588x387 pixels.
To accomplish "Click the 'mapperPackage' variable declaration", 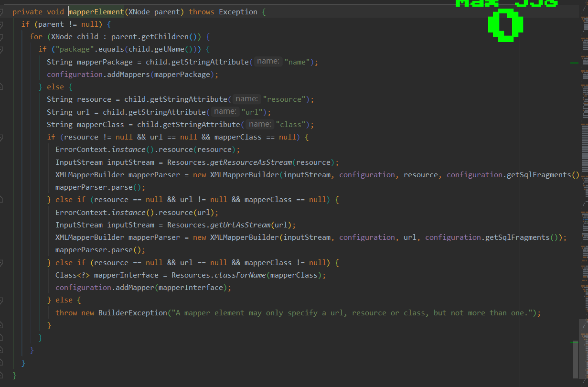I will tap(105, 62).
